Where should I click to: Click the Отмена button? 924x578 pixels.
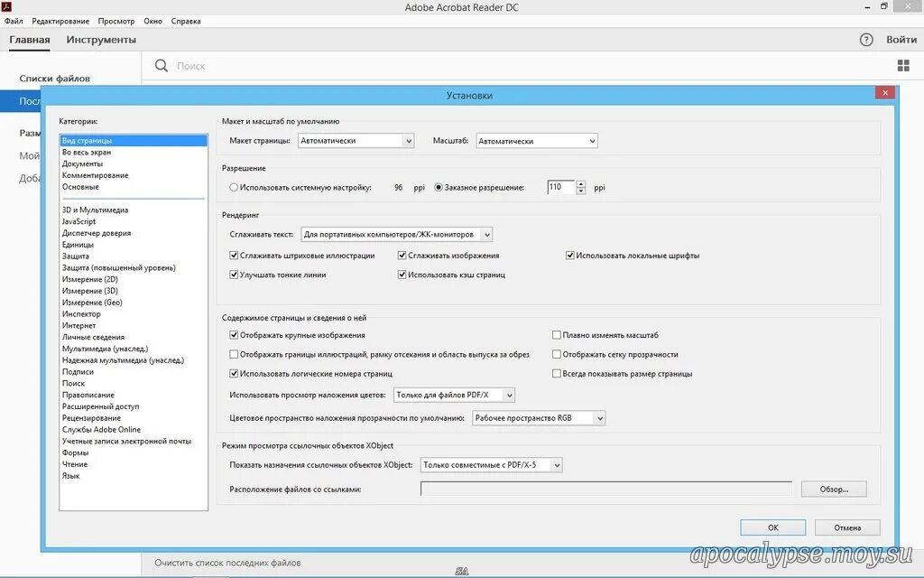click(x=847, y=527)
